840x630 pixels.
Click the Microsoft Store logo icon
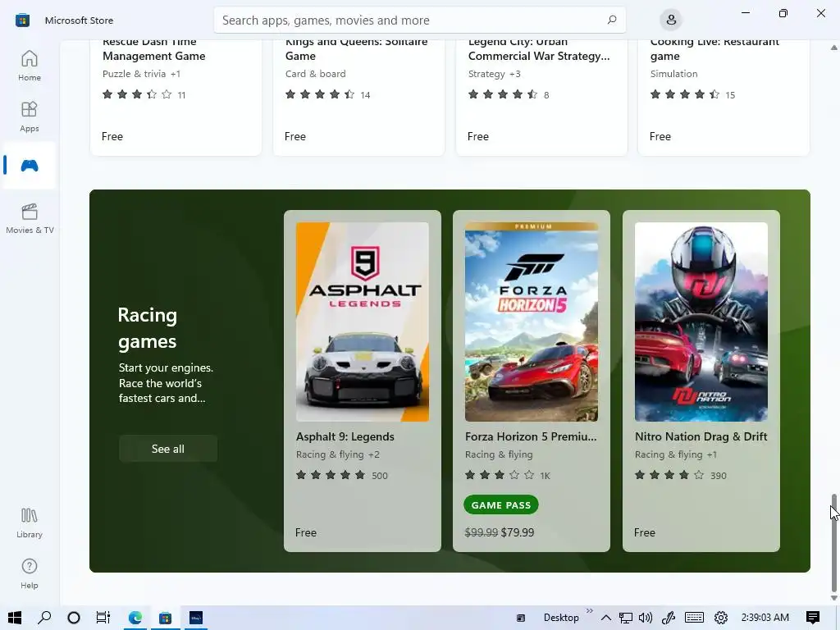pyautogui.click(x=22, y=21)
